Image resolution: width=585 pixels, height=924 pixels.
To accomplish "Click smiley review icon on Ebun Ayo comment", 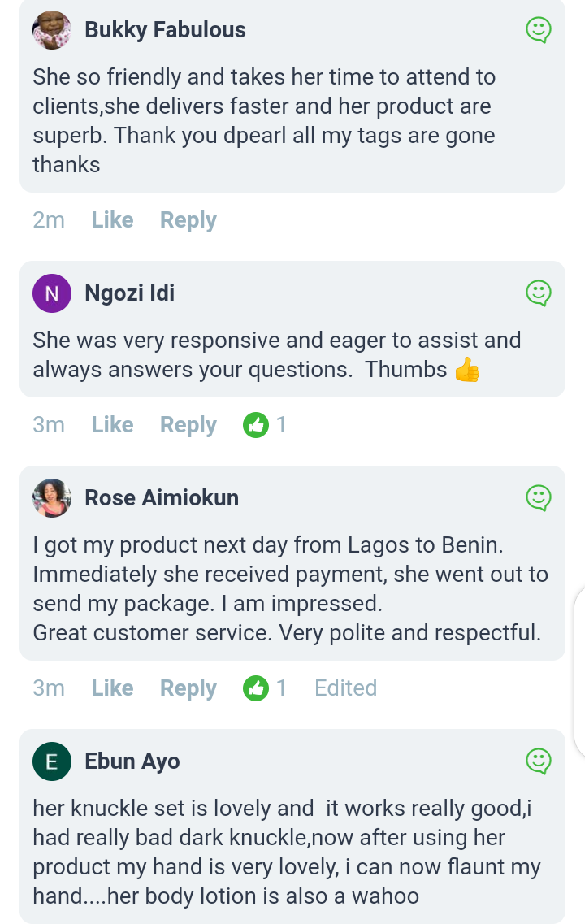I will coord(538,761).
